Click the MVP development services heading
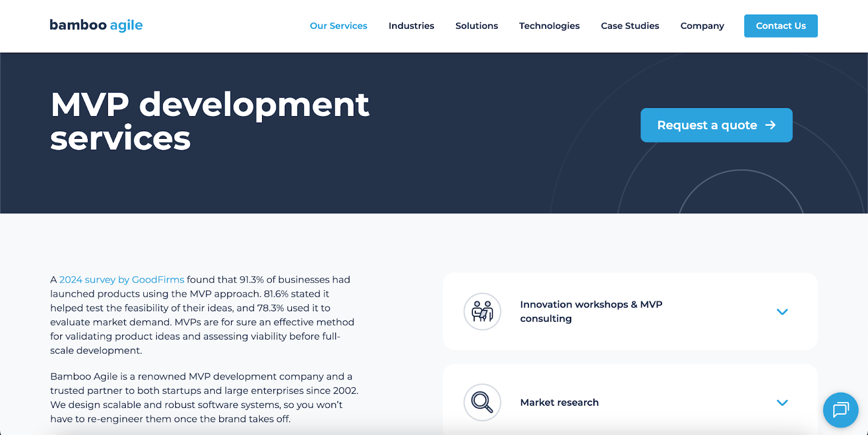 pos(209,121)
